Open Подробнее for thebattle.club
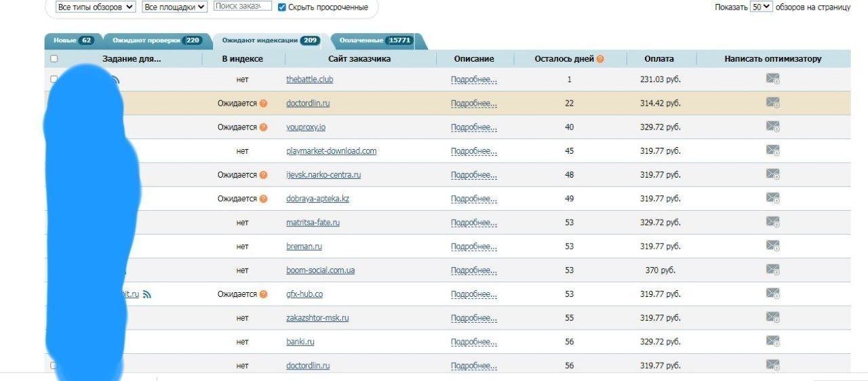Image resolution: width=868 pixels, height=381 pixels. pos(474,79)
